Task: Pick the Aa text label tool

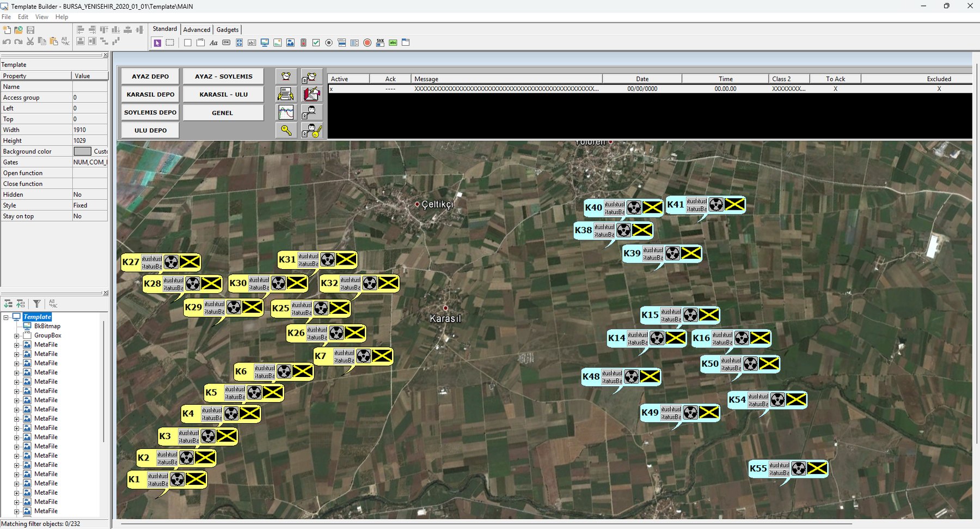Action: (x=213, y=42)
